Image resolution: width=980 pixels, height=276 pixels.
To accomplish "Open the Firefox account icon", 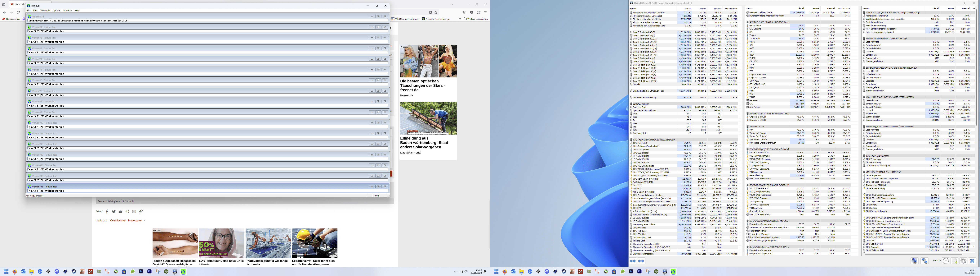I will click(x=472, y=12).
